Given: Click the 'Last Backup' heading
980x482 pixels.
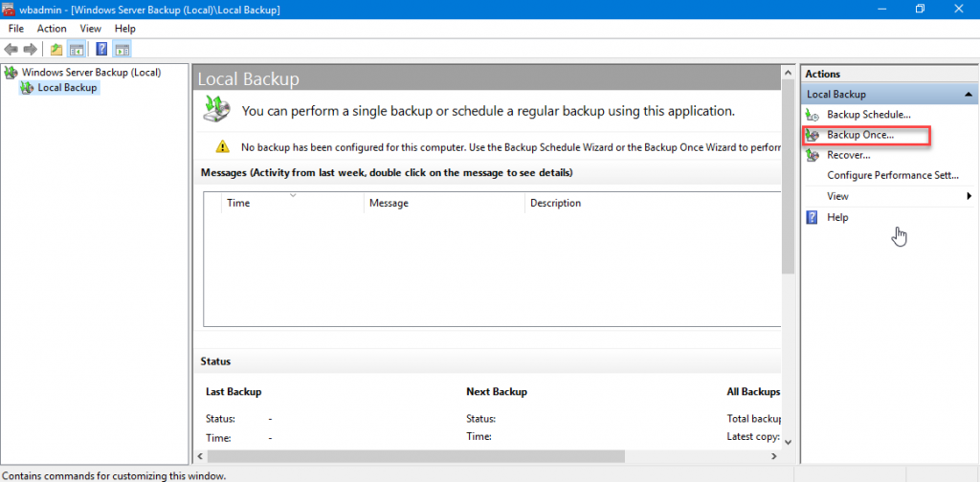Looking at the screenshot, I should click(234, 392).
